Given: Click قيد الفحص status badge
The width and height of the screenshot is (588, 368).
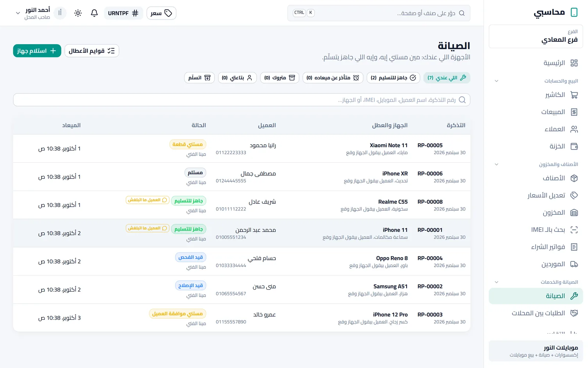Looking at the screenshot, I should click(190, 257).
